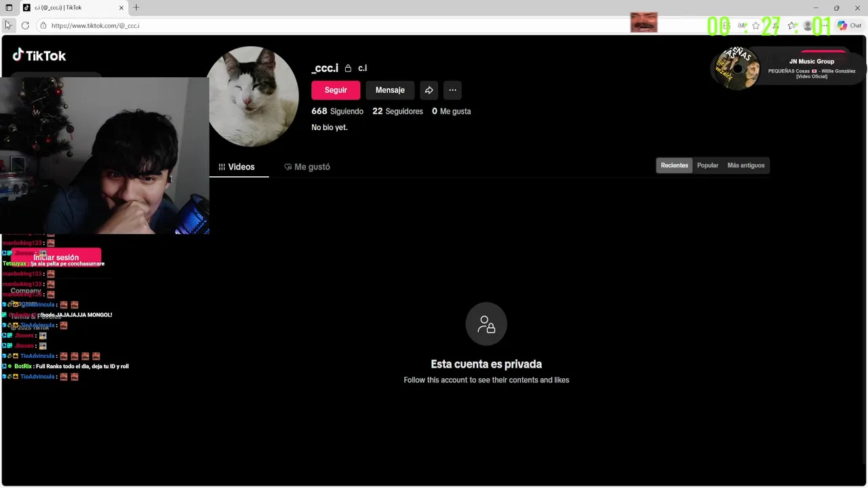
Task: Open Copilot Chat button
Action: tap(849, 26)
